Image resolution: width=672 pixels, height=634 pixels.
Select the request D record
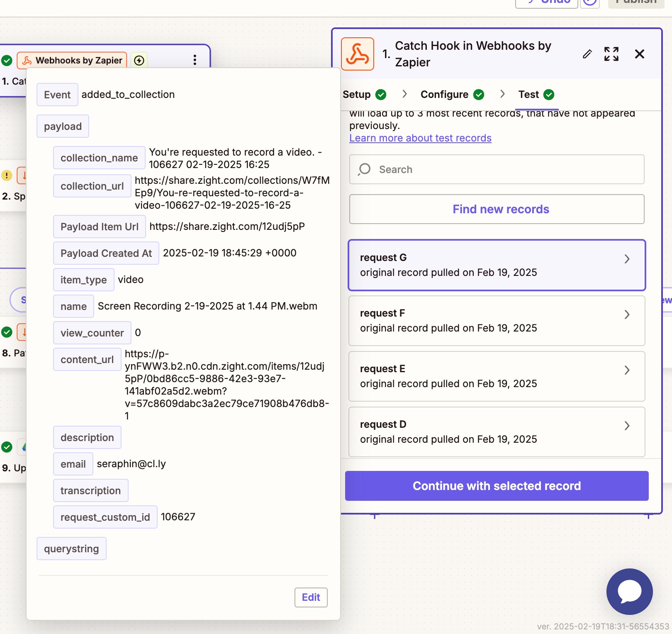(x=497, y=432)
